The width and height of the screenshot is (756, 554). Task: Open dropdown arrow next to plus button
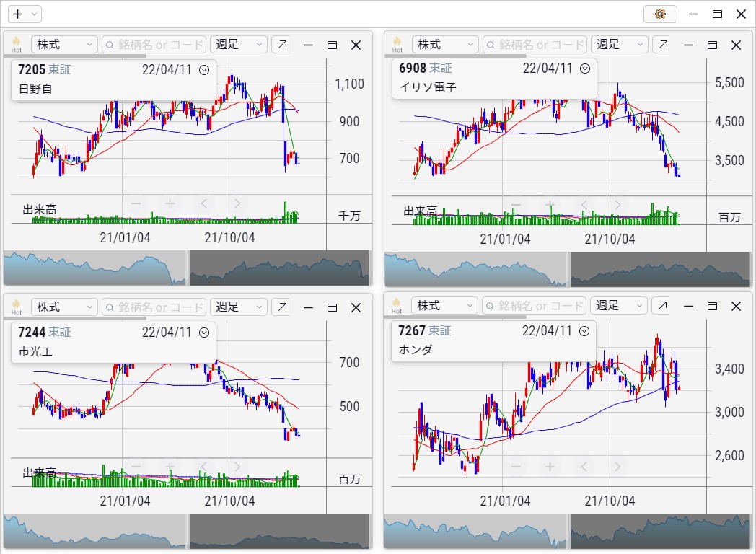pyautogui.click(x=35, y=14)
